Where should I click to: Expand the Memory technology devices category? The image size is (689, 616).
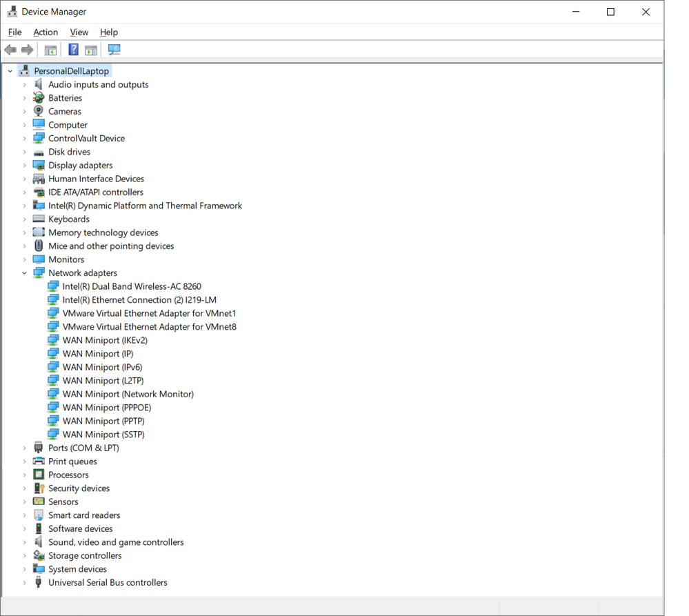(x=25, y=232)
